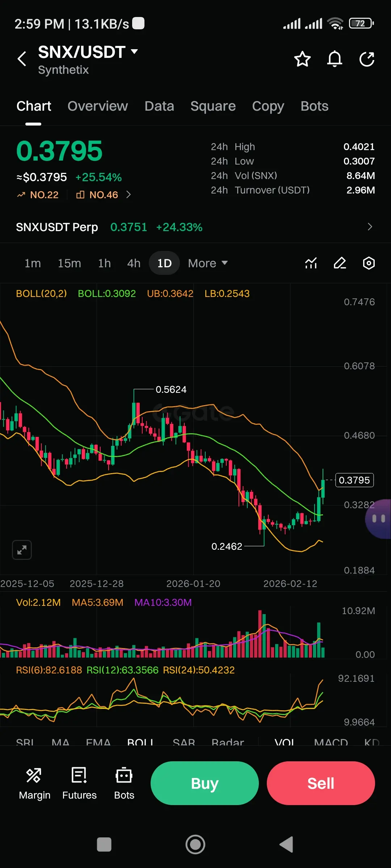Screen dimensions: 391x868
Task: Tap the +25.54% change value
Action: [x=98, y=177]
